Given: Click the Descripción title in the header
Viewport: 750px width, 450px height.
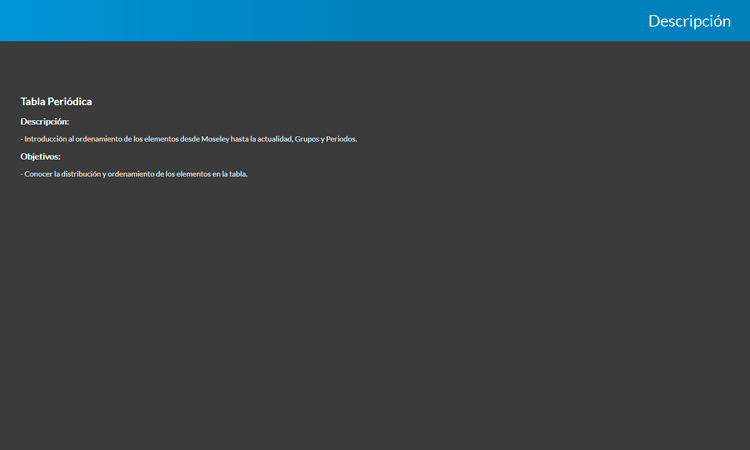Looking at the screenshot, I should 689,21.
